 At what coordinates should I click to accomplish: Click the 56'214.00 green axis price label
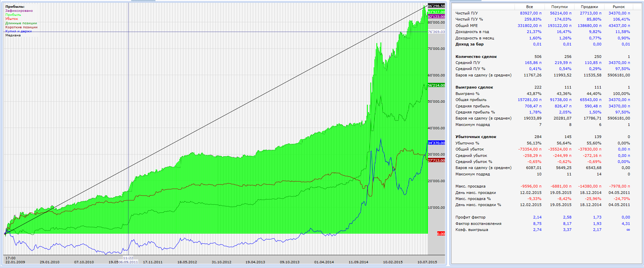(x=436, y=86)
